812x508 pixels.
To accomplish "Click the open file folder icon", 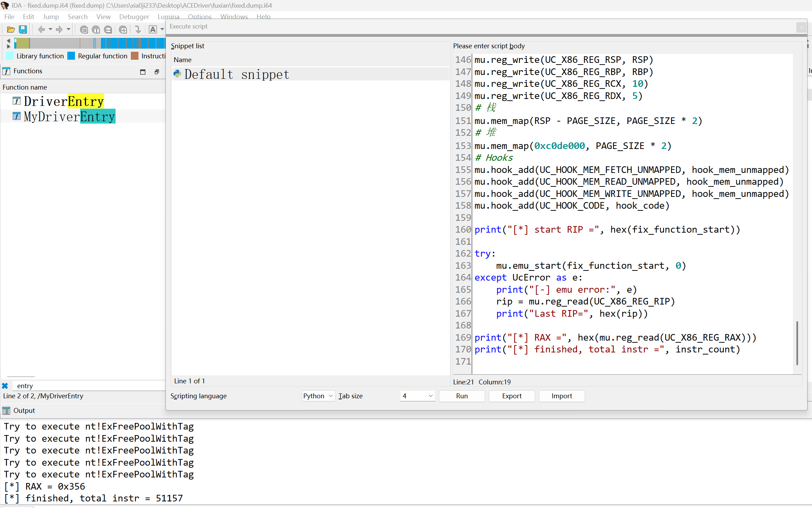I will point(11,30).
